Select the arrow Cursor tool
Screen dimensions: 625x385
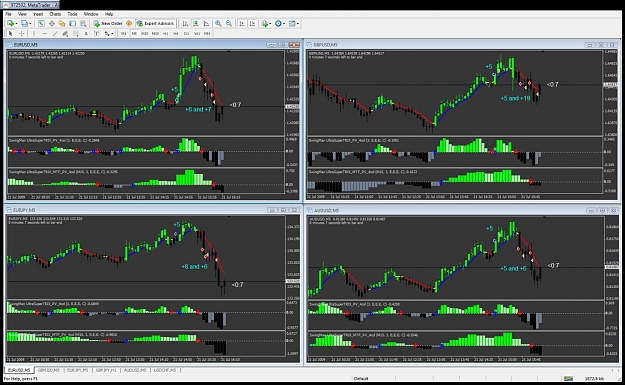10,33
